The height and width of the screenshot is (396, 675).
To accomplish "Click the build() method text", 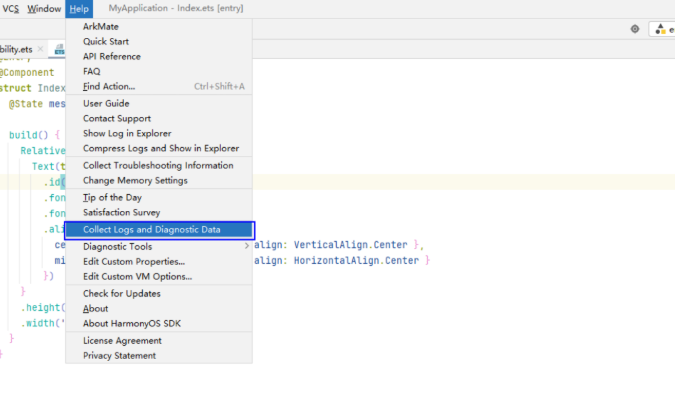I will click(28, 135).
